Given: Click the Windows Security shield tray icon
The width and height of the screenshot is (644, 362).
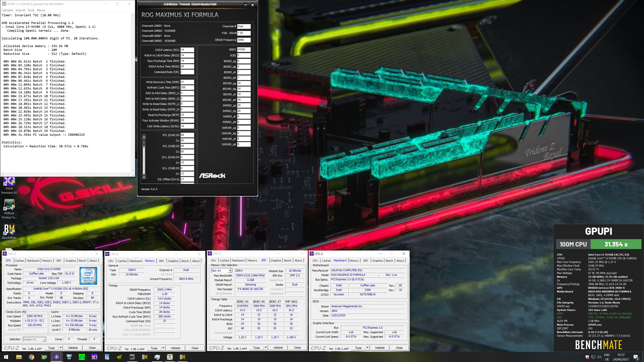Looking at the screenshot, I should point(587,357).
